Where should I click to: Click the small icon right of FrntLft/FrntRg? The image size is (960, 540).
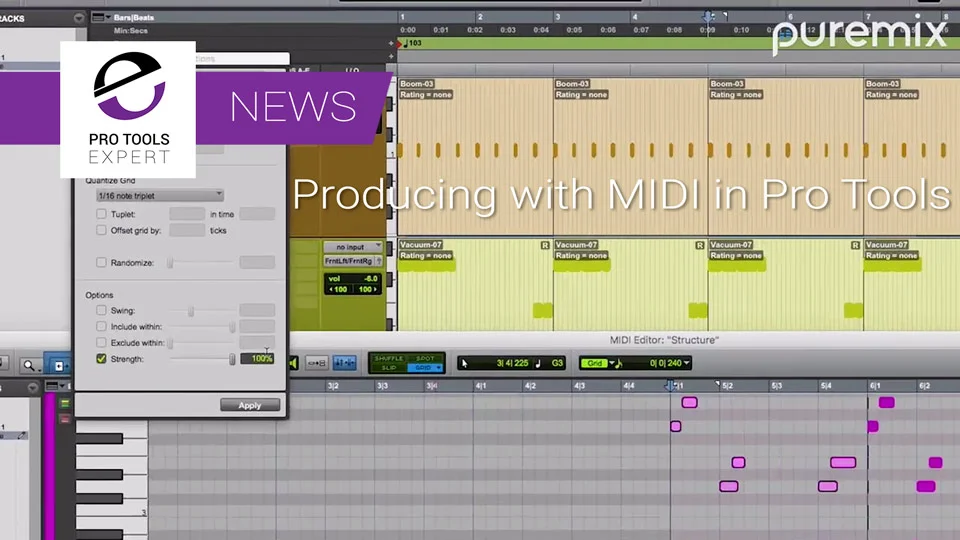[378, 261]
